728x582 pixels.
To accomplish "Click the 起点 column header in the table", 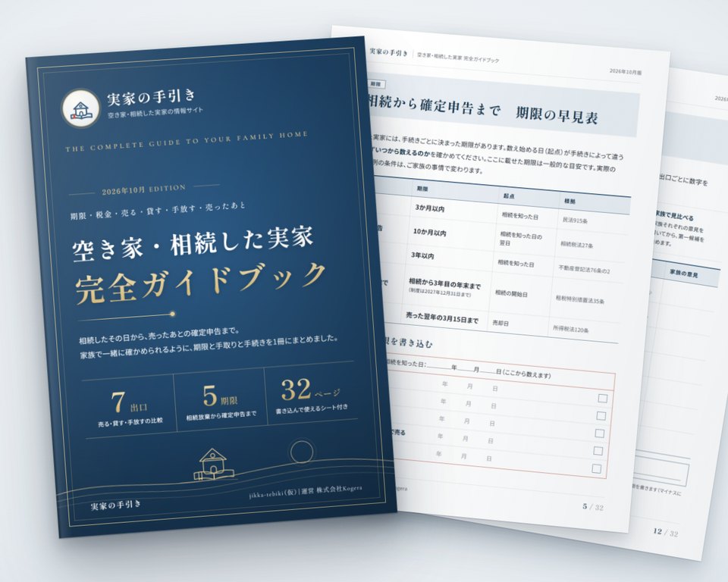I will click(x=510, y=196).
